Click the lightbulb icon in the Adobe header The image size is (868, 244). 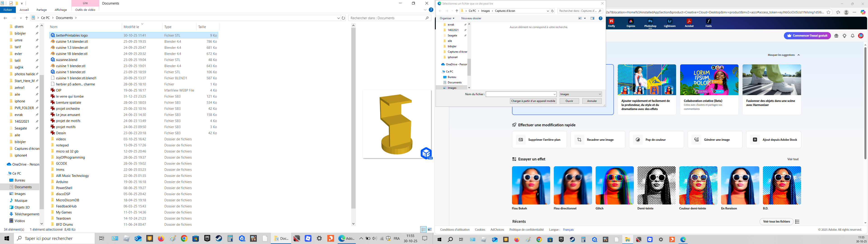(x=844, y=36)
